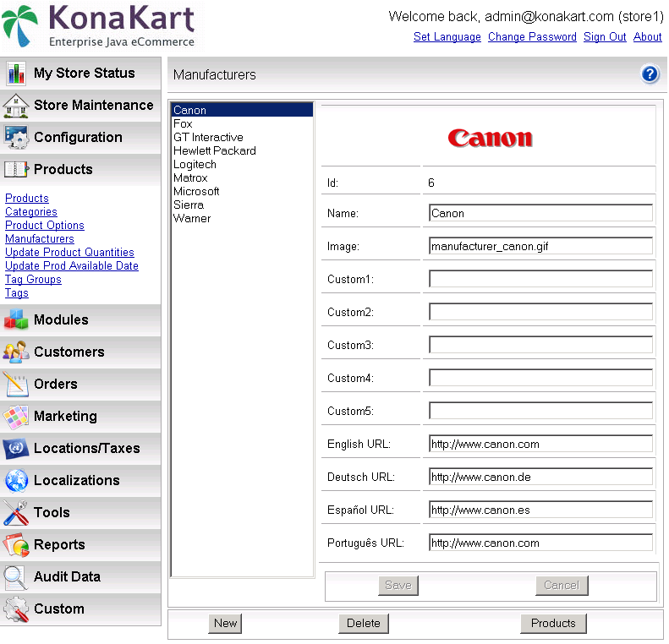Click the Locations/Taxes flag icon
The height and width of the screenshot is (644, 669).
coord(16,449)
